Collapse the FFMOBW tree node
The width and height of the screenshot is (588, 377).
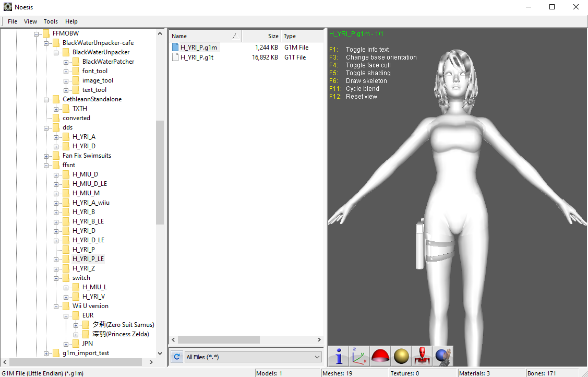[x=37, y=34]
